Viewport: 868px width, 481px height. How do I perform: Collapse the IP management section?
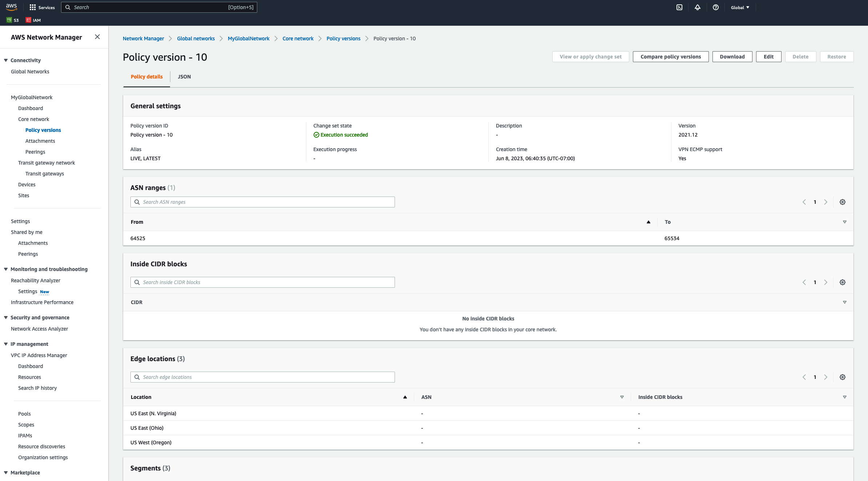click(x=6, y=344)
